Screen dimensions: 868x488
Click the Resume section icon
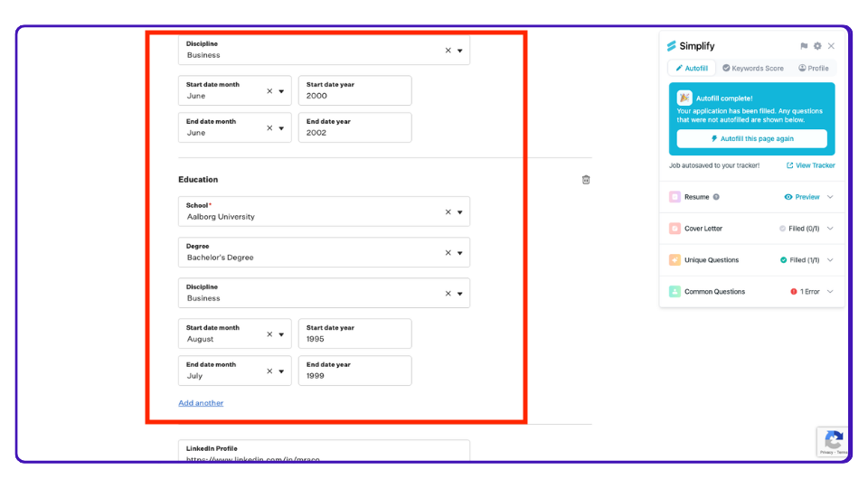[675, 197]
